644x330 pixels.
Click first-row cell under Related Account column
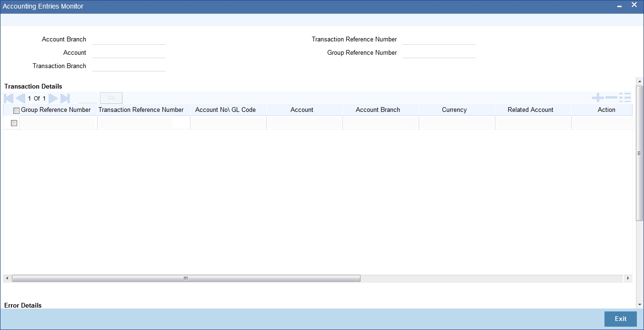[x=533, y=123]
